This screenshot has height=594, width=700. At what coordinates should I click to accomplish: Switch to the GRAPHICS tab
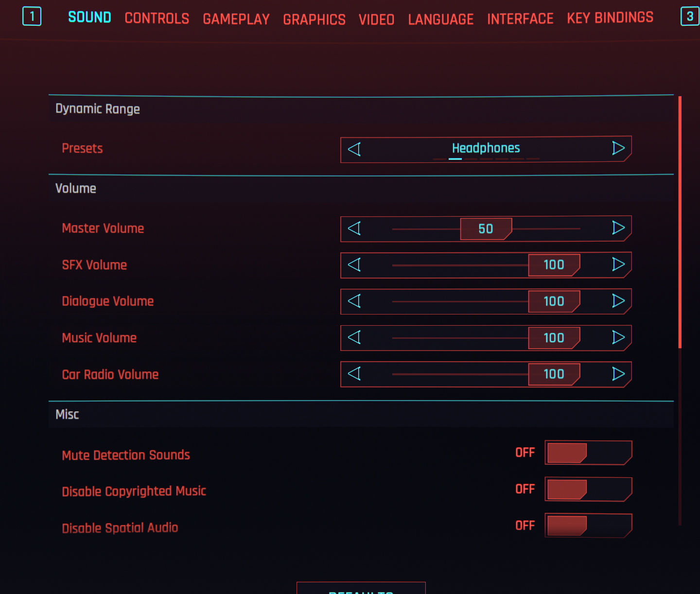pos(314,19)
